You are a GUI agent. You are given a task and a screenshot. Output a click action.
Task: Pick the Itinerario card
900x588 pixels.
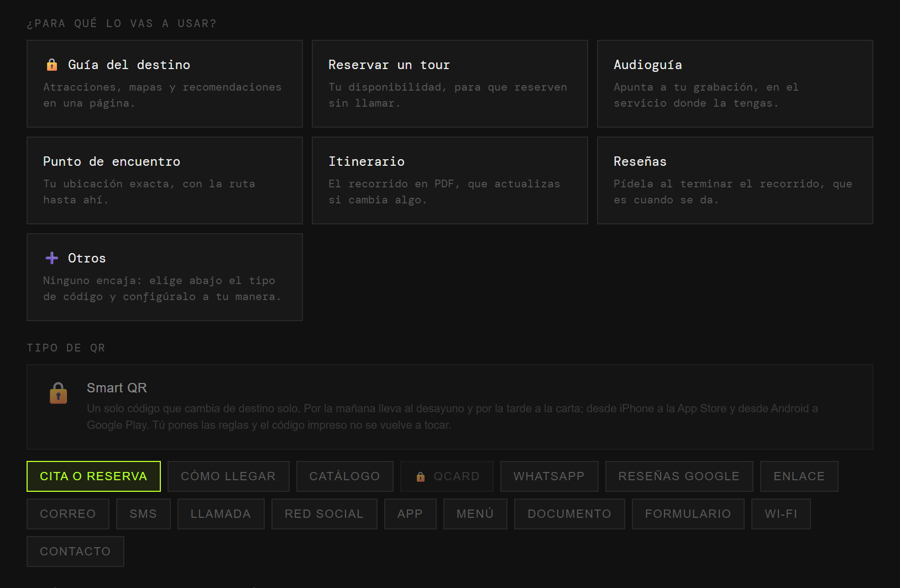coord(450,181)
